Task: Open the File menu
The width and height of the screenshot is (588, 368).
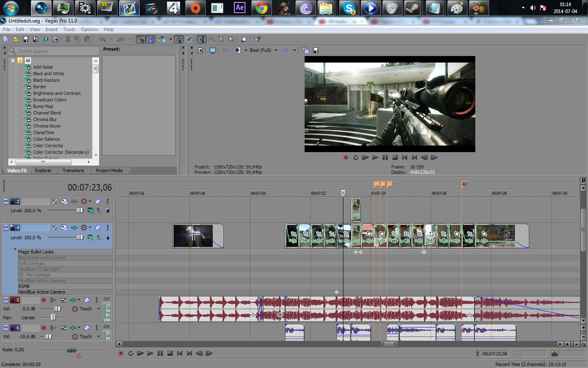Action: point(7,29)
